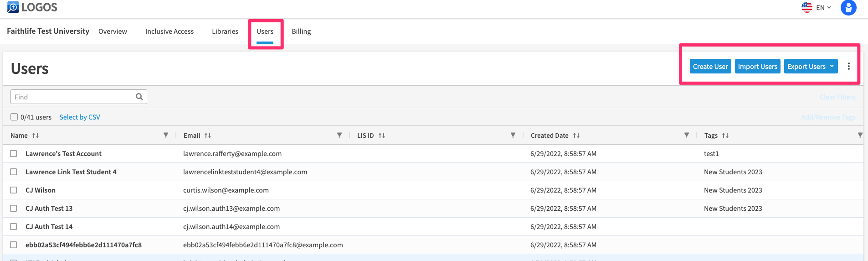The height and width of the screenshot is (261, 868).
Task: Check the ebb02a53cf494febb6e2d111470a7fc8 row checkbox
Action: tap(14, 245)
